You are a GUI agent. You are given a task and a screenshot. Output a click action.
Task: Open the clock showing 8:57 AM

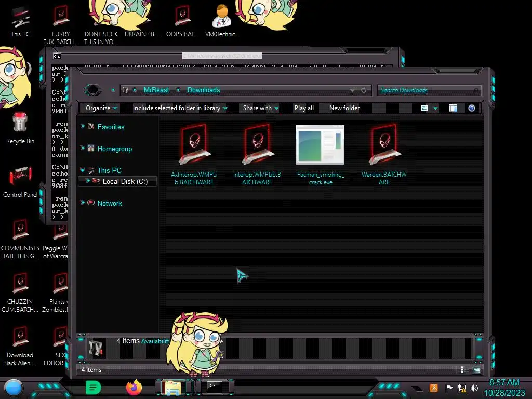coord(504,388)
